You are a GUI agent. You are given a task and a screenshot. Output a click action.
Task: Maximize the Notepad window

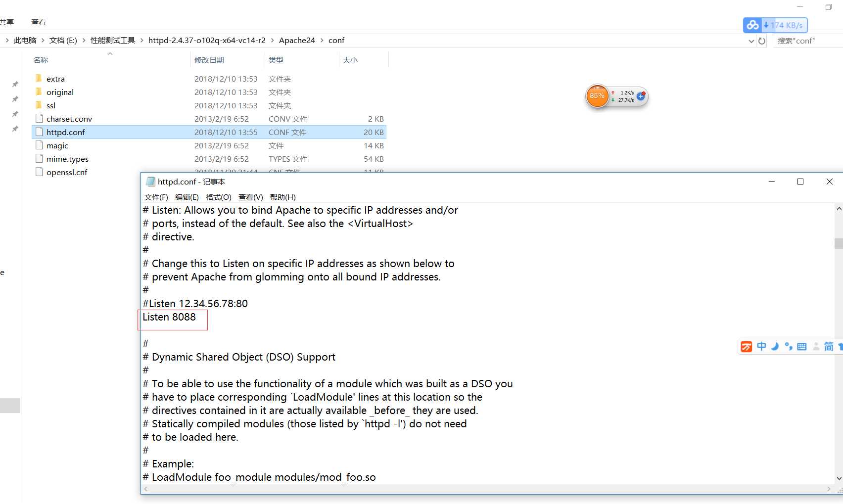point(800,182)
